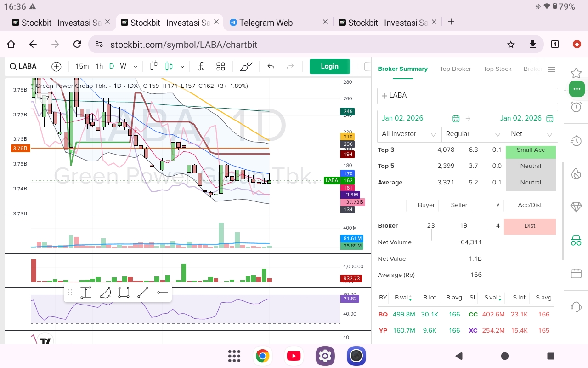Screen dimensions: 588x368
Task: Open a new browser tab
Action: click(451, 22)
